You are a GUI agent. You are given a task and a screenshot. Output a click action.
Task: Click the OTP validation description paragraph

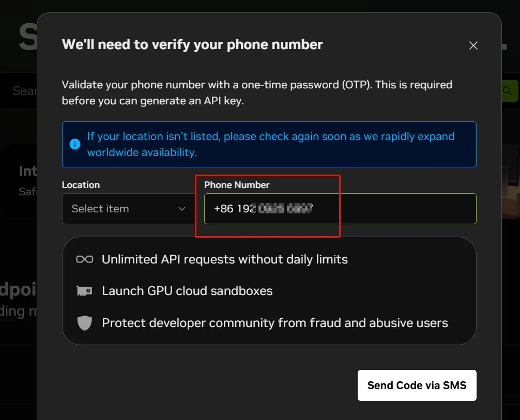pos(257,92)
